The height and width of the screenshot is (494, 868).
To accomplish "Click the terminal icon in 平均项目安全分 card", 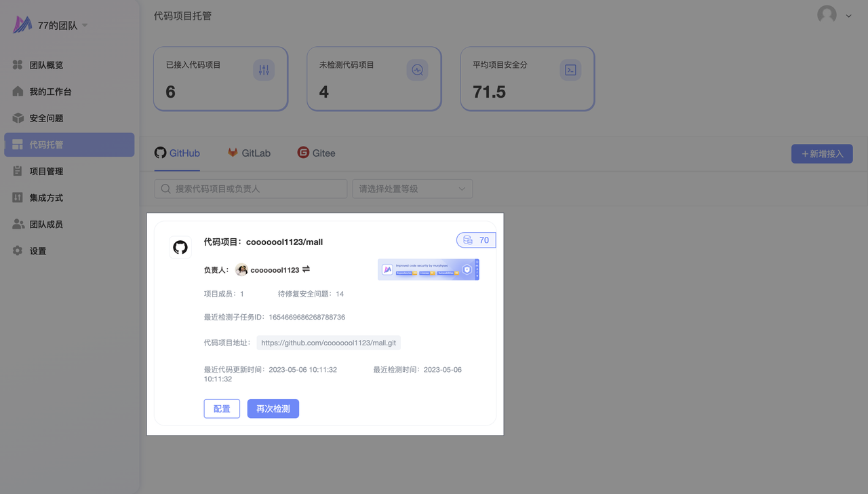I will point(570,70).
